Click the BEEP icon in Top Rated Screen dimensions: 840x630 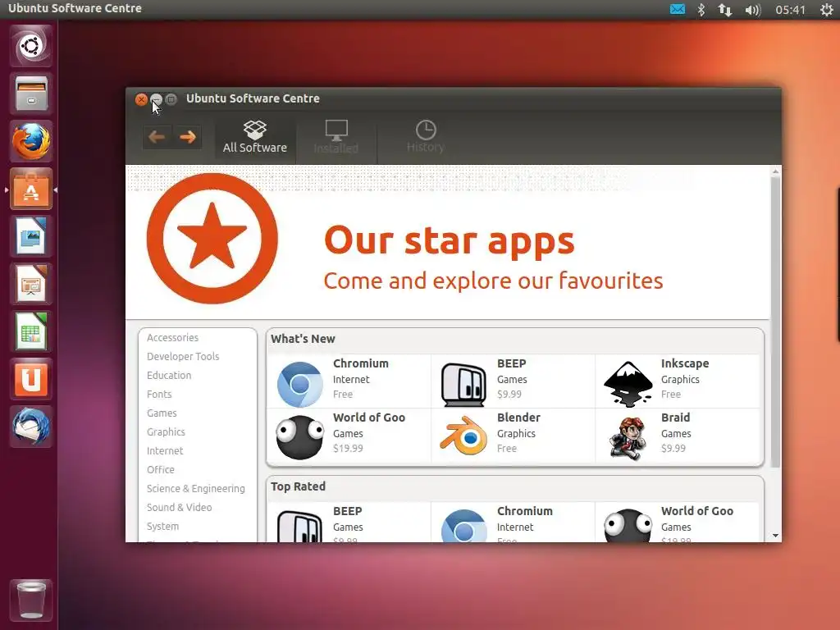click(x=299, y=526)
